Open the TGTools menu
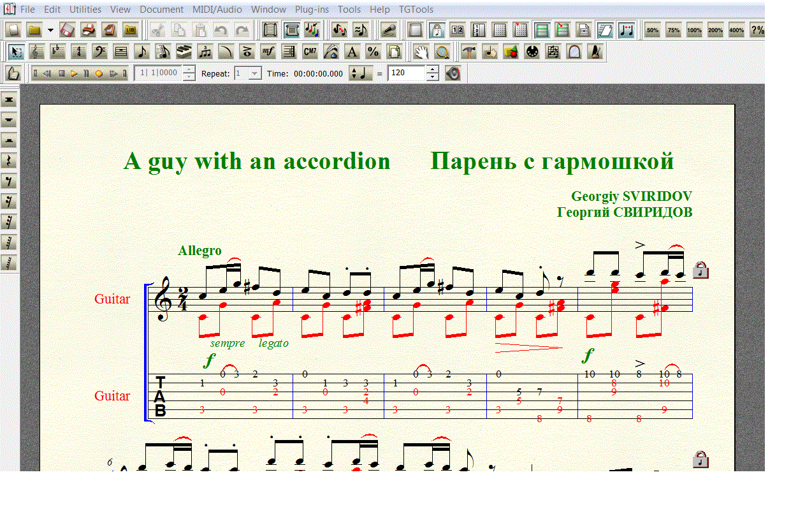The width and height of the screenshot is (812, 521). [416, 10]
